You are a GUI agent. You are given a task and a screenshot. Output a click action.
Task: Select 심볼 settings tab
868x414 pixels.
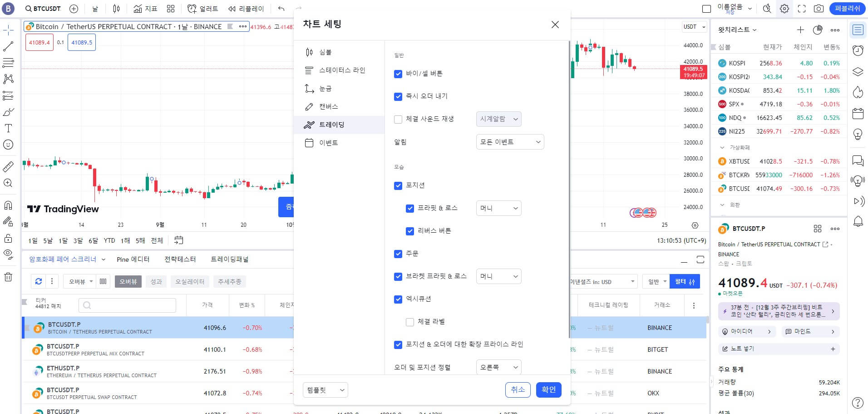[x=339, y=52]
